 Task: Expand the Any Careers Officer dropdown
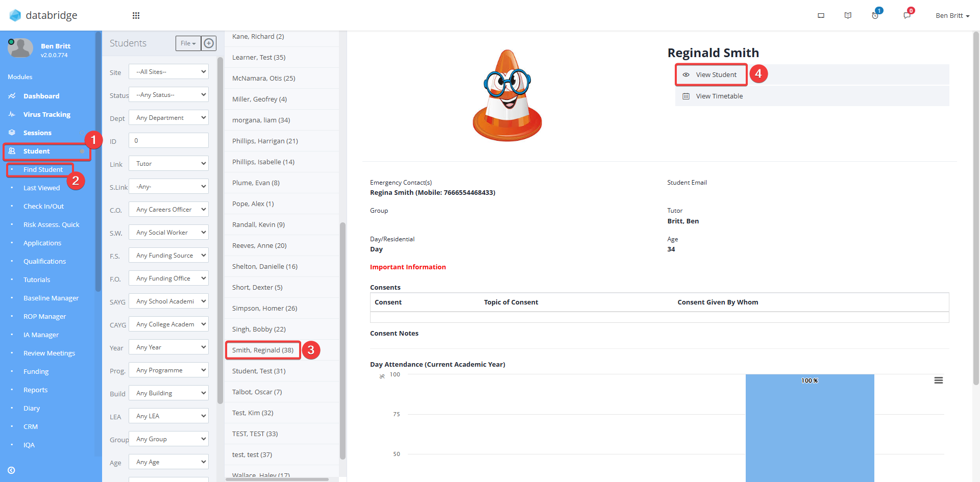pos(168,210)
